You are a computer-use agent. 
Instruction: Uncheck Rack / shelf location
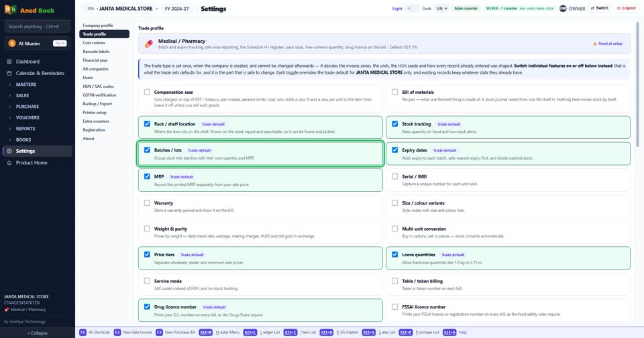tap(147, 123)
